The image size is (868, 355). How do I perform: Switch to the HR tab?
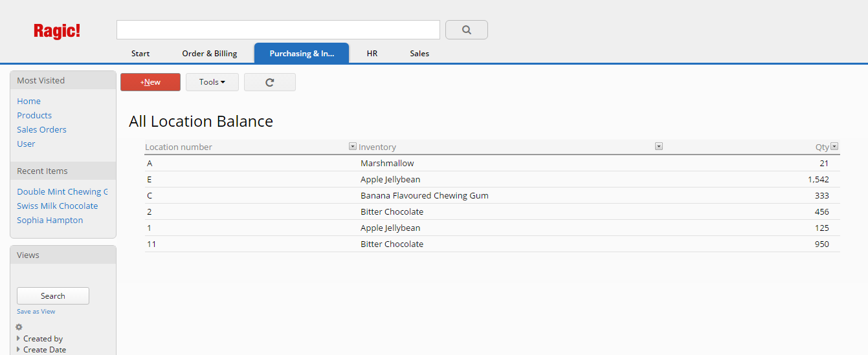tap(372, 53)
